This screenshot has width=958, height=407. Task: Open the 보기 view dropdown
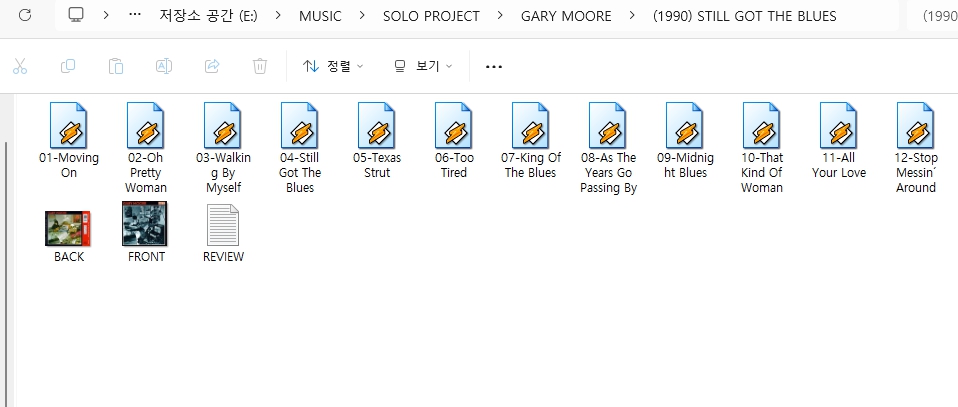click(x=423, y=66)
